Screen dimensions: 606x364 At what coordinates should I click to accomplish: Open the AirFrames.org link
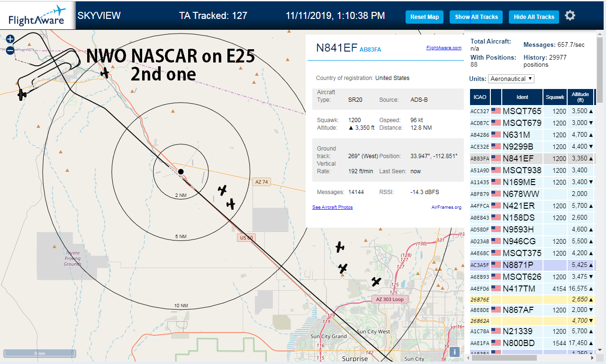click(446, 207)
